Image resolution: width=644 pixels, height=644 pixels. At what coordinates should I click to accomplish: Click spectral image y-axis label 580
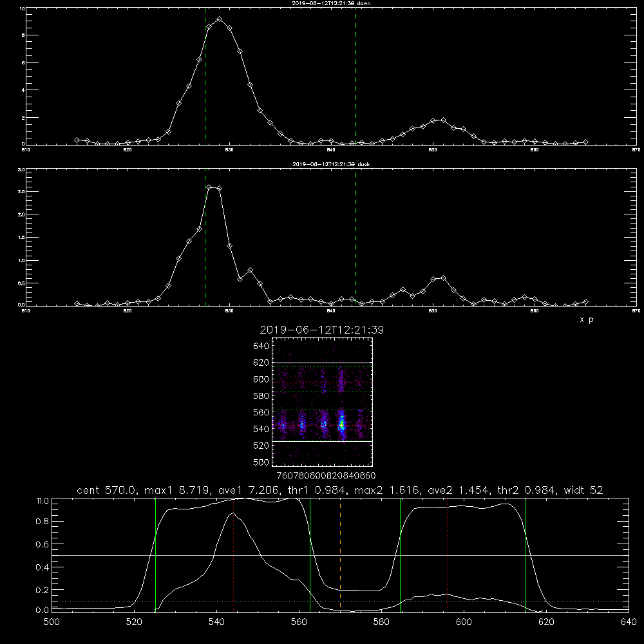tap(261, 395)
